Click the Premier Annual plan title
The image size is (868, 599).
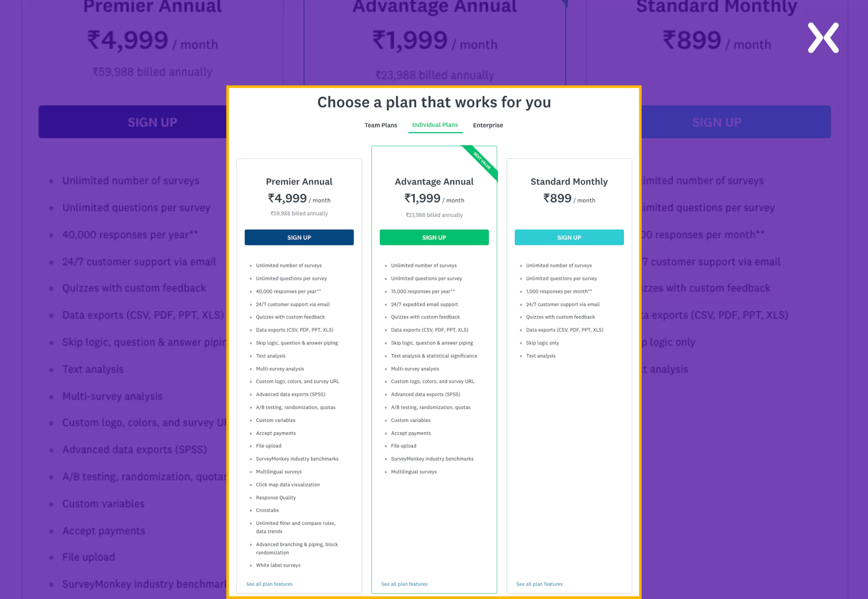coord(299,181)
